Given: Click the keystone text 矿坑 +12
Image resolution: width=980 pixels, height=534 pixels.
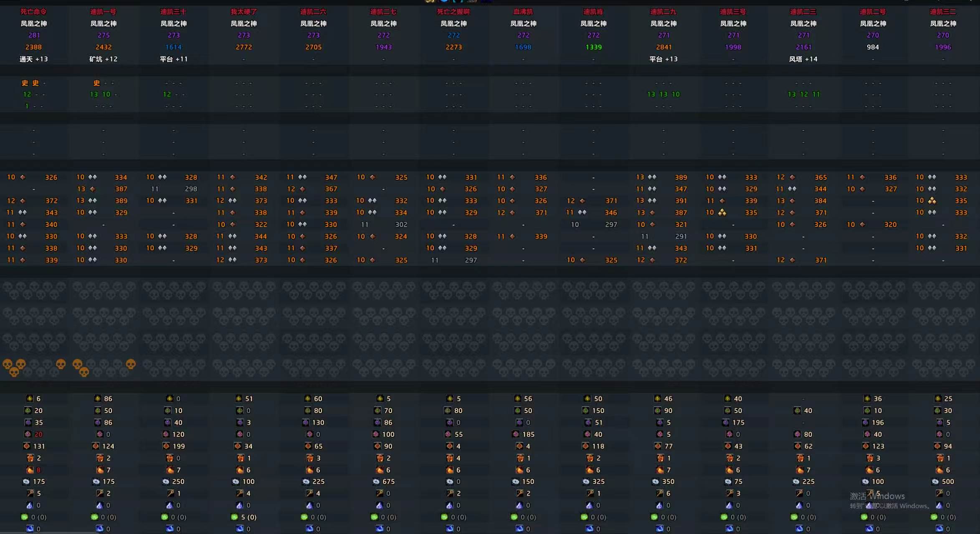Looking at the screenshot, I should coord(104,59).
